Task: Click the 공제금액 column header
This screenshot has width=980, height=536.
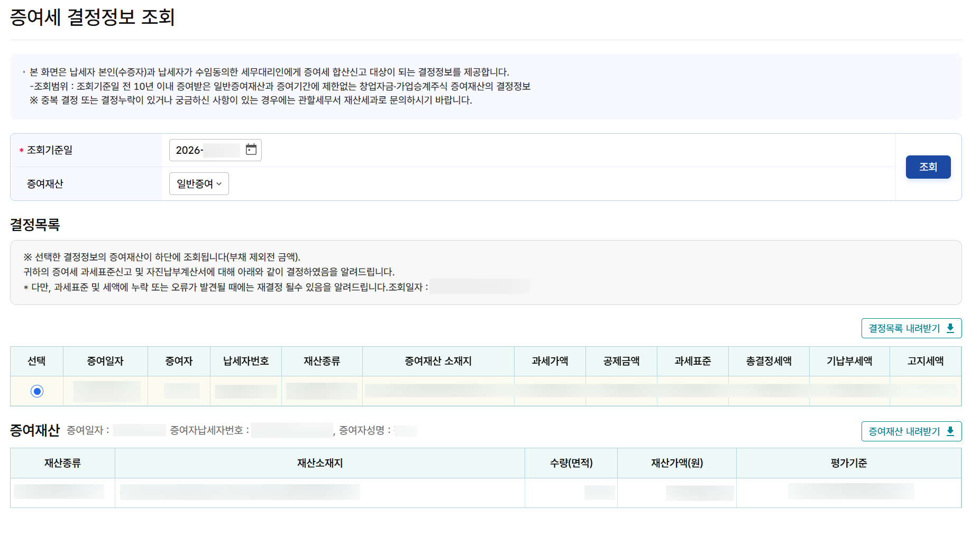Action: tap(621, 361)
